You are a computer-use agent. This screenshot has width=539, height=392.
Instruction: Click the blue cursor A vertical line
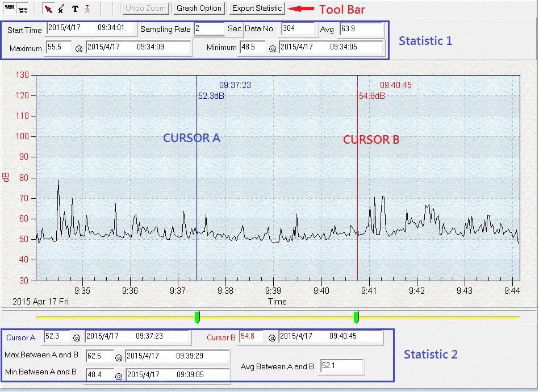click(197, 178)
